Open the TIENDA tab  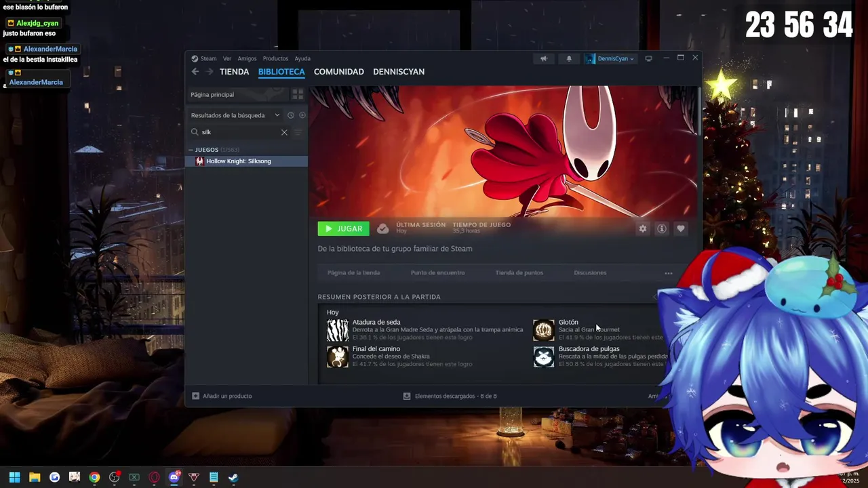coord(234,71)
